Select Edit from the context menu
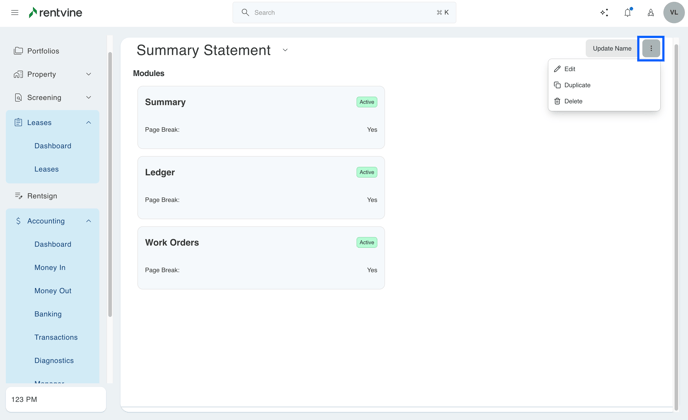688x420 pixels. (x=570, y=69)
